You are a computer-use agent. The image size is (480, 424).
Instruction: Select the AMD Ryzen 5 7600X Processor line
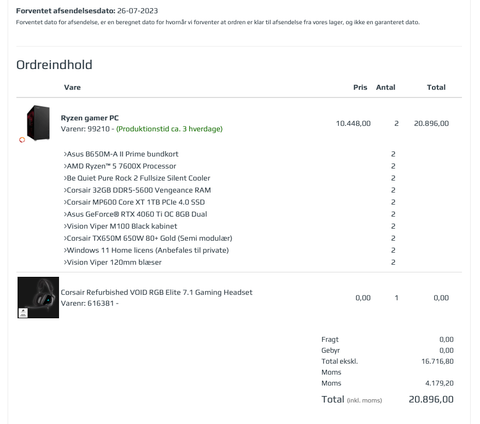(x=120, y=166)
